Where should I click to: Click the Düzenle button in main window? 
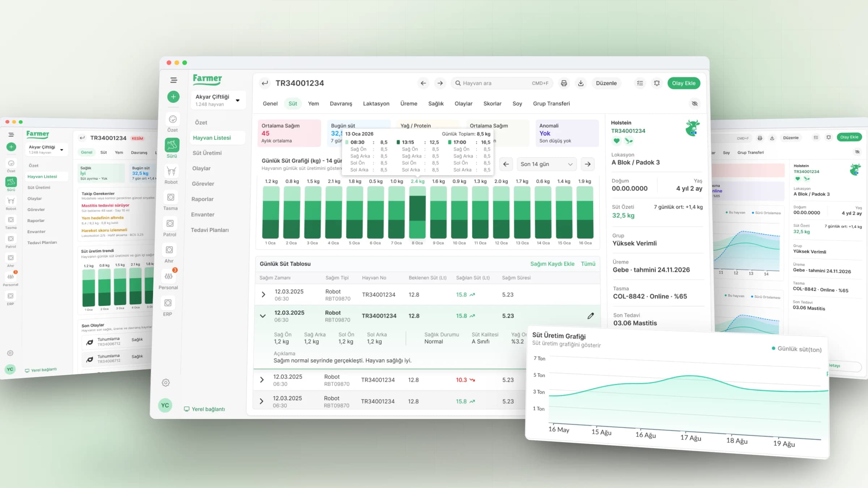(x=606, y=83)
